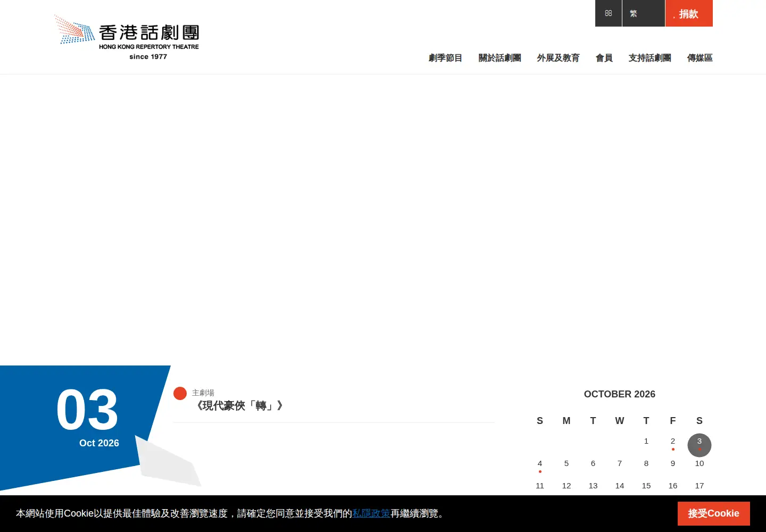Select the highlighted October 3 date

pyautogui.click(x=700, y=445)
